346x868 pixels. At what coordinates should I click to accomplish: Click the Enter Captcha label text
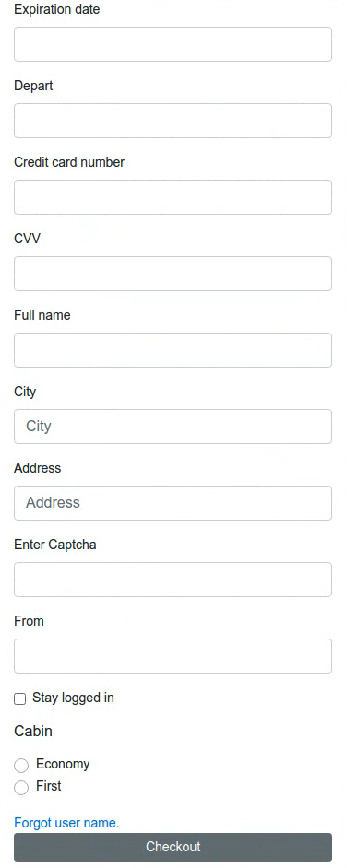(54, 545)
